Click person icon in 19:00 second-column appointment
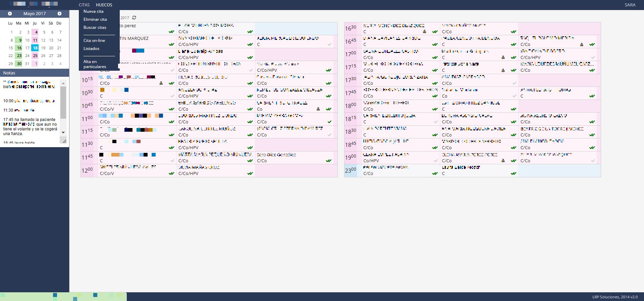 503,161
